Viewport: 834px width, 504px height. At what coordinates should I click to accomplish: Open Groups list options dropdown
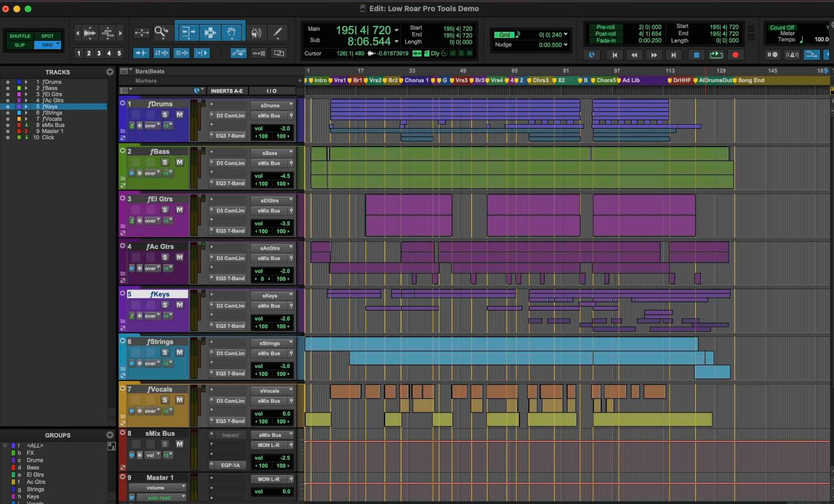click(110, 435)
